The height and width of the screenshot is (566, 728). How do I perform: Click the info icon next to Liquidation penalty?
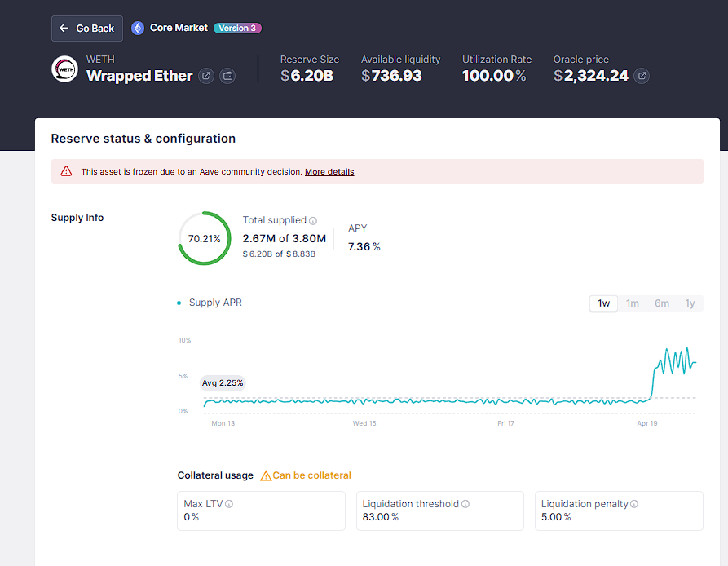tap(634, 504)
